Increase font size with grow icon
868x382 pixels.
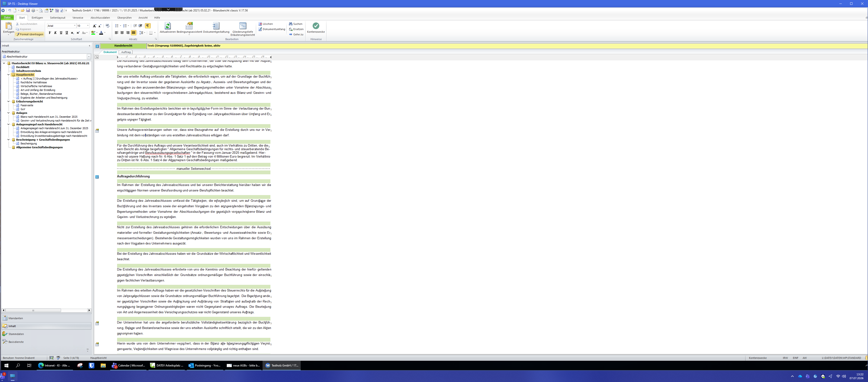point(94,26)
